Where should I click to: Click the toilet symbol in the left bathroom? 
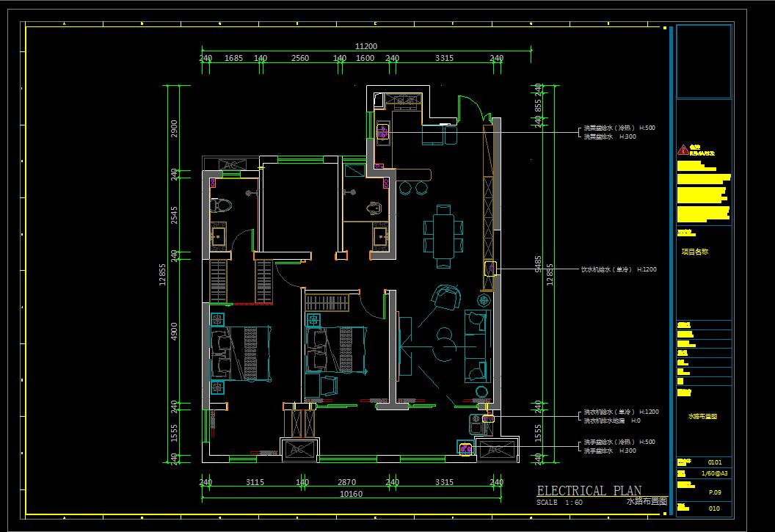(221, 205)
